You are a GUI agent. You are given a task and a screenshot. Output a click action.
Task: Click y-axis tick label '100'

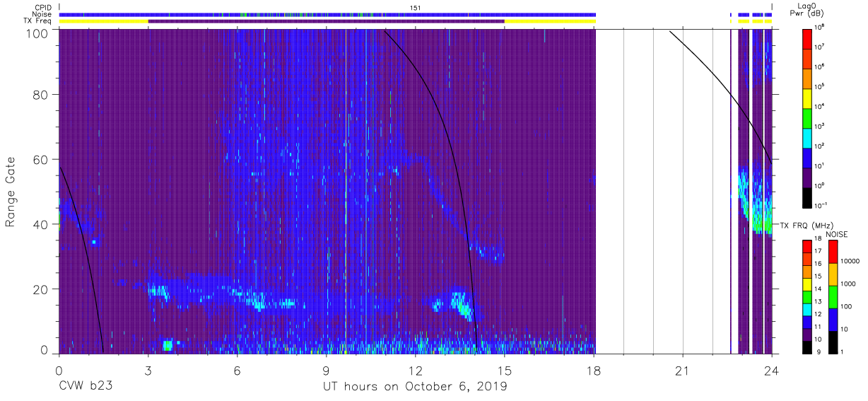[35, 34]
